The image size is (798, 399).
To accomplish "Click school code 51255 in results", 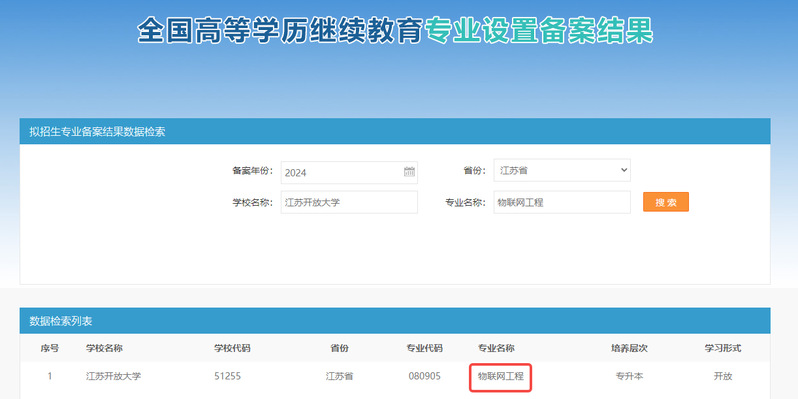I will tap(227, 377).
